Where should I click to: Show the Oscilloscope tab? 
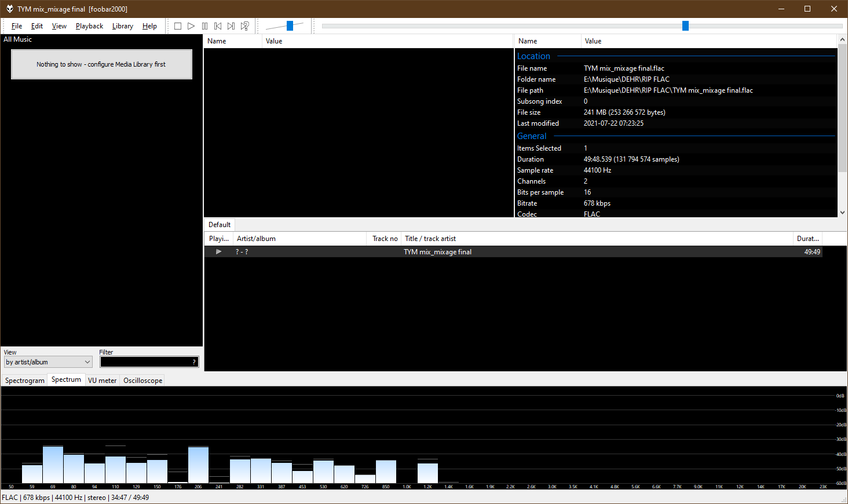(x=142, y=381)
